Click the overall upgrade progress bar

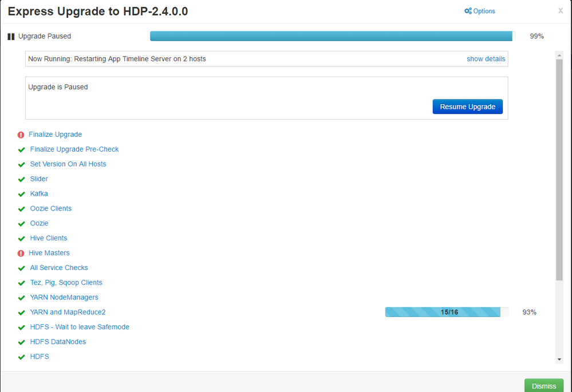(x=333, y=35)
